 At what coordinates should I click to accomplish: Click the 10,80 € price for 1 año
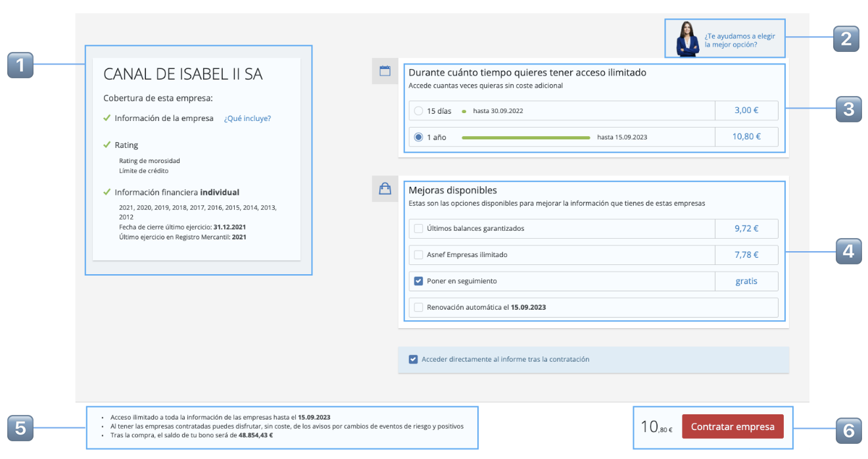[x=746, y=137]
